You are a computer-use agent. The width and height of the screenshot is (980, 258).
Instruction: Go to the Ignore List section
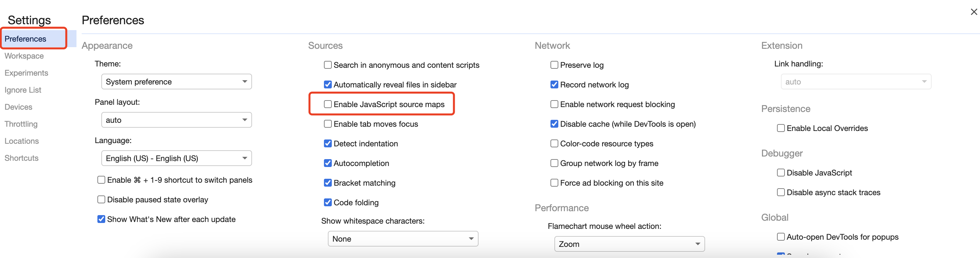23,90
